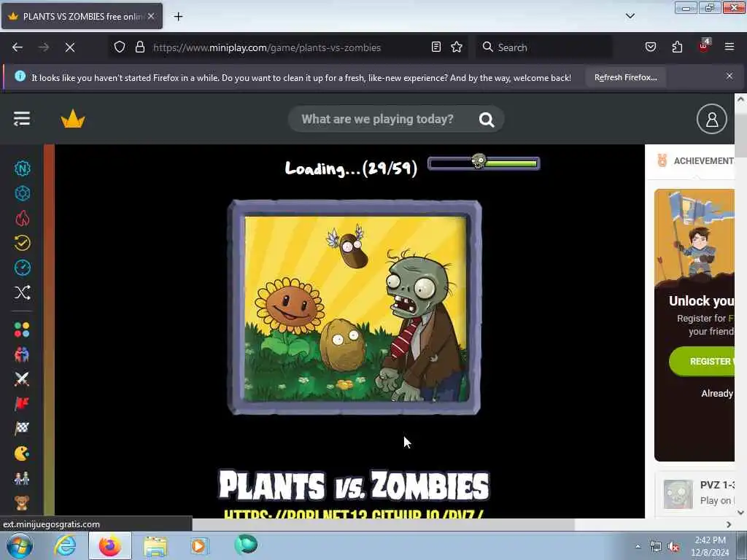Click the two kids sidebar icon
The height and width of the screenshot is (560, 747).
click(22, 478)
